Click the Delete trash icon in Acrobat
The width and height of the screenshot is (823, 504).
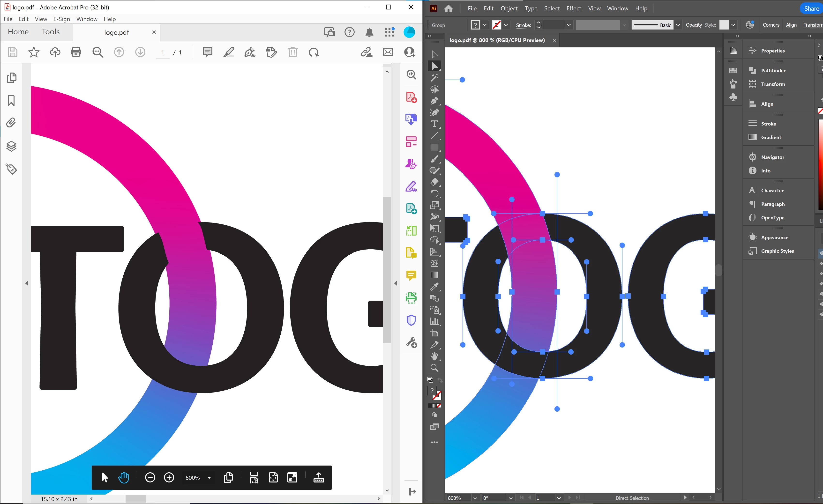[x=292, y=52]
